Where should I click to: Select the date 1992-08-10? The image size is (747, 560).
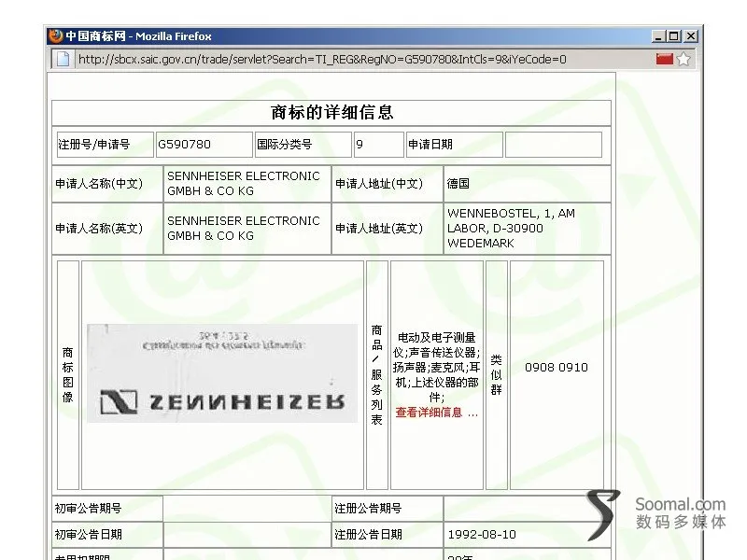tap(482, 534)
